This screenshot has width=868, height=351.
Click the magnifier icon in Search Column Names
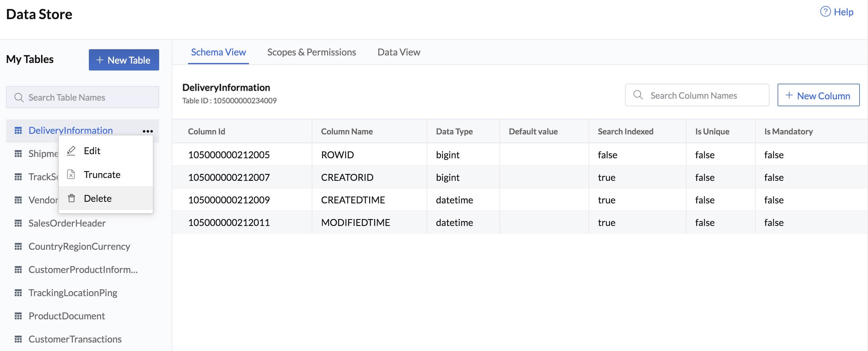[638, 95]
